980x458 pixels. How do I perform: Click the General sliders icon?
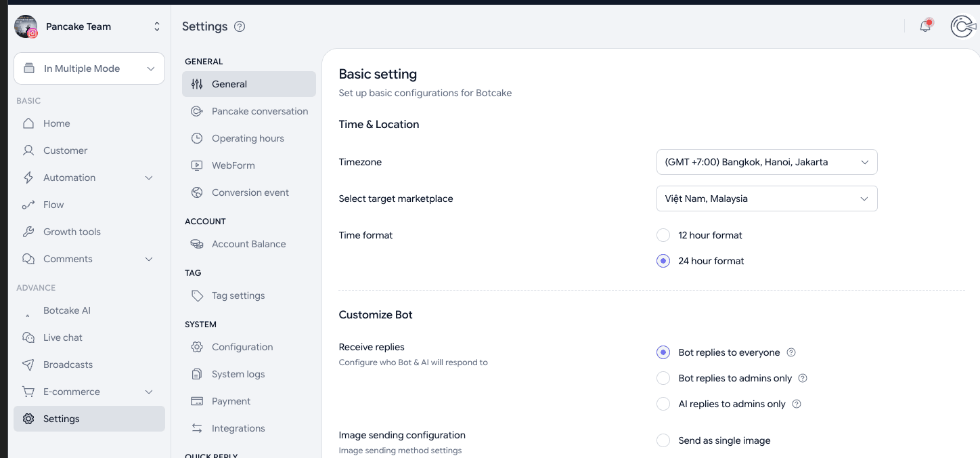(x=197, y=84)
